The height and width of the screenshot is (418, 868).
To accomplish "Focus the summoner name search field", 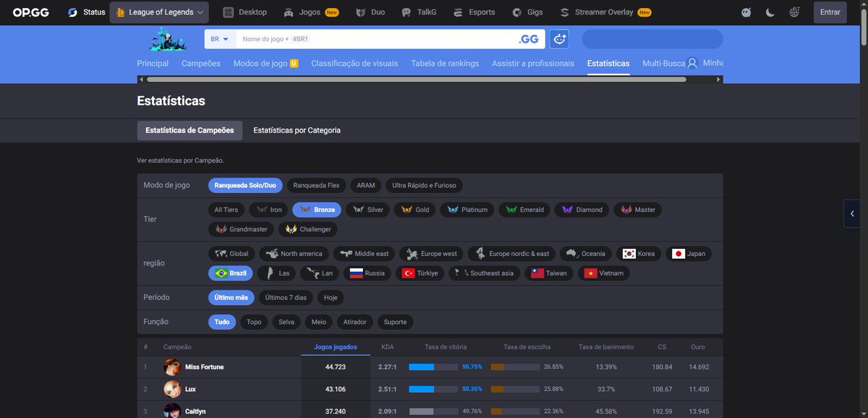I will click(x=376, y=39).
